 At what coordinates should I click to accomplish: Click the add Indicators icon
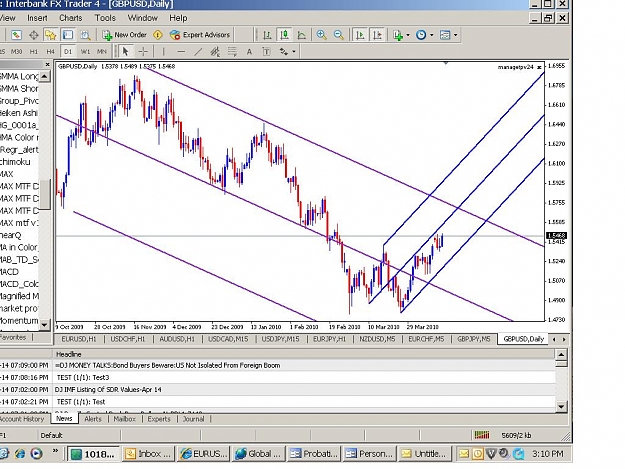398,35
